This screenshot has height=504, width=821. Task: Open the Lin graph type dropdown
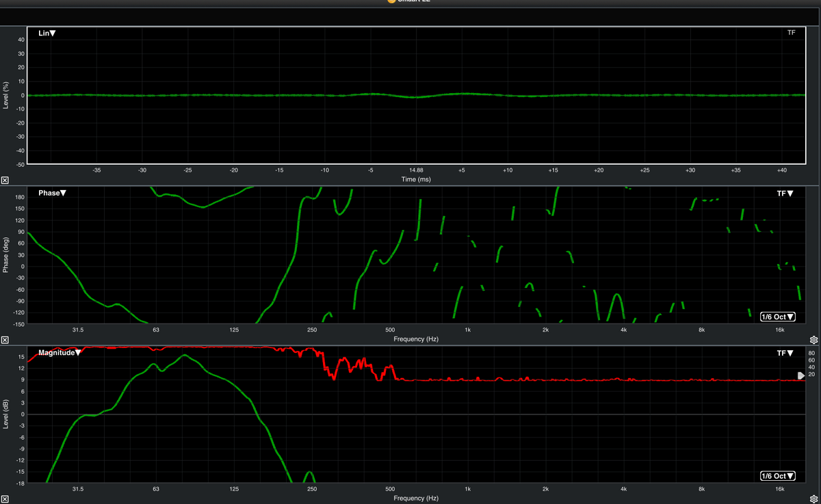coord(47,34)
